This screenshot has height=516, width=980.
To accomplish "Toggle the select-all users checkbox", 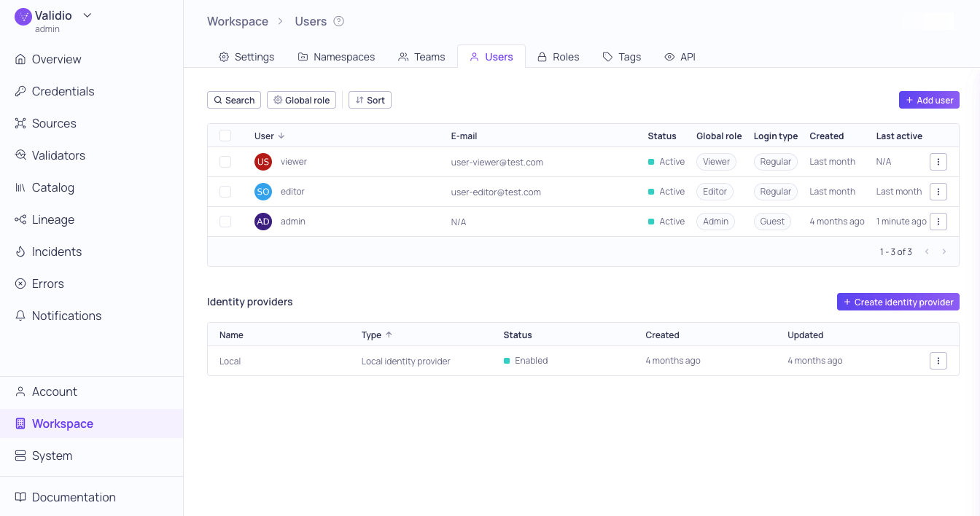I will 225,136.
